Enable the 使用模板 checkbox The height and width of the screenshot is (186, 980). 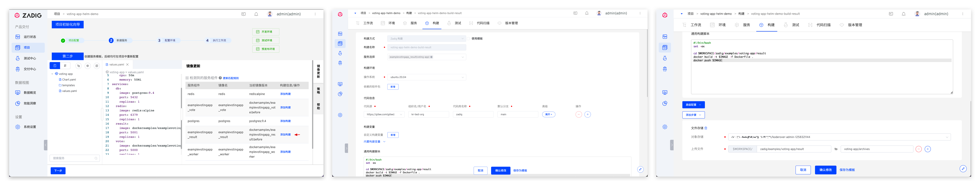(468, 39)
